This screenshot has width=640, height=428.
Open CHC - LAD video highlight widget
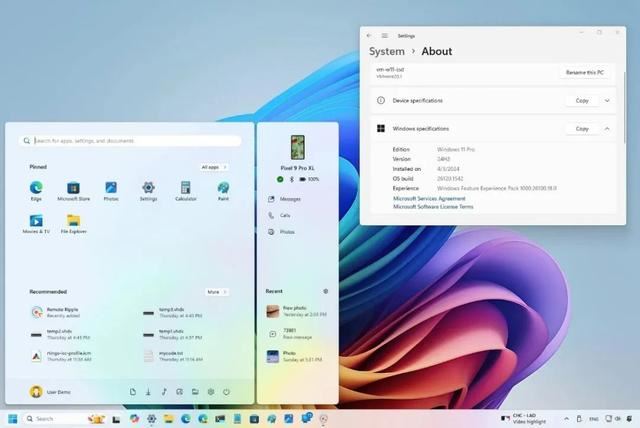(x=523, y=419)
